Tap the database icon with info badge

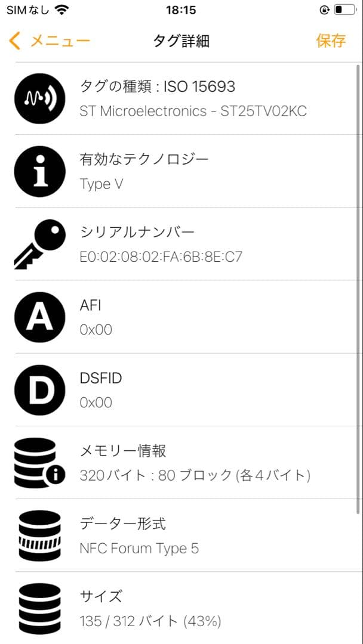[39, 463]
